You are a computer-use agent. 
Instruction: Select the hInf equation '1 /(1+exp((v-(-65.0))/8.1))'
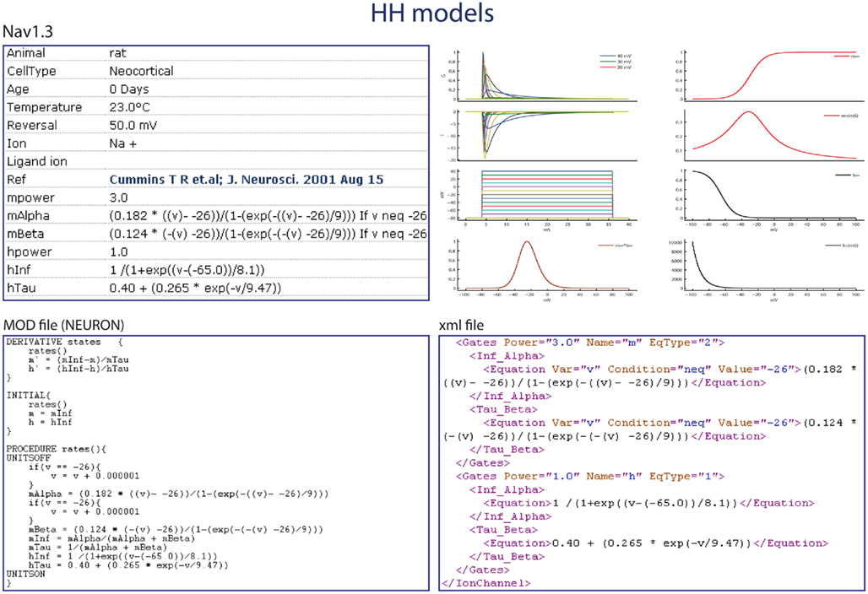tap(187, 270)
